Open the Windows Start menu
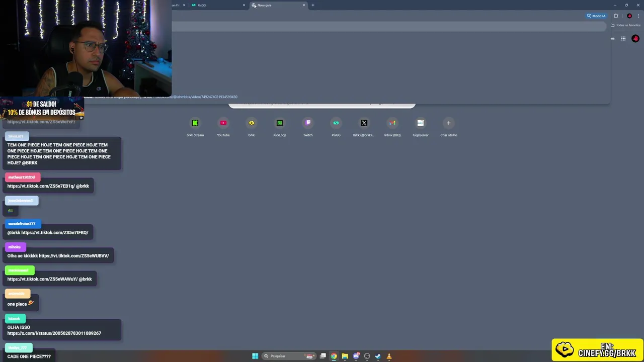The image size is (644, 362). 255,356
